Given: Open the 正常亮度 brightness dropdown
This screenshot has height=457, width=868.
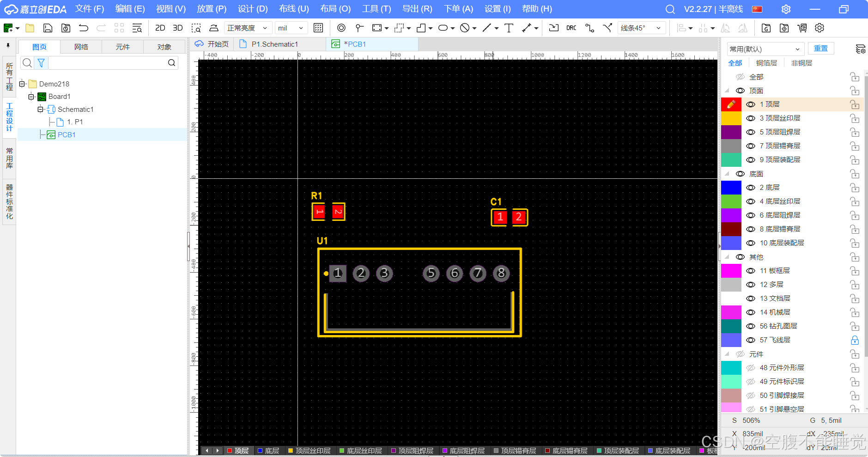Looking at the screenshot, I should (248, 28).
